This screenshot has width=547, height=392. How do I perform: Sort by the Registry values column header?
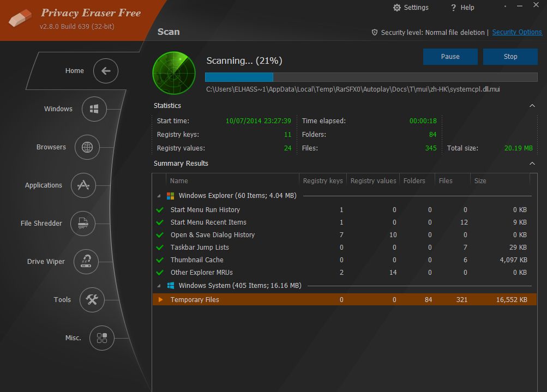click(x=373, y=180)
